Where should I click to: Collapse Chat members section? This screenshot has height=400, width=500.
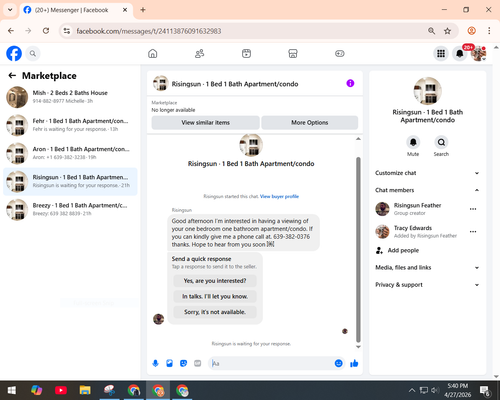(427, 190)
